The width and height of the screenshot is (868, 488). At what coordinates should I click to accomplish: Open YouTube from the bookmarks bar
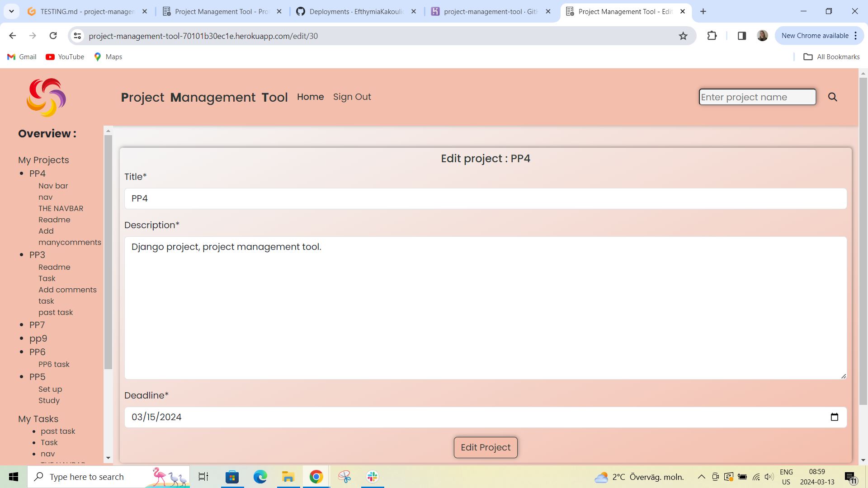pyautogui.click(x=65, y=56)
